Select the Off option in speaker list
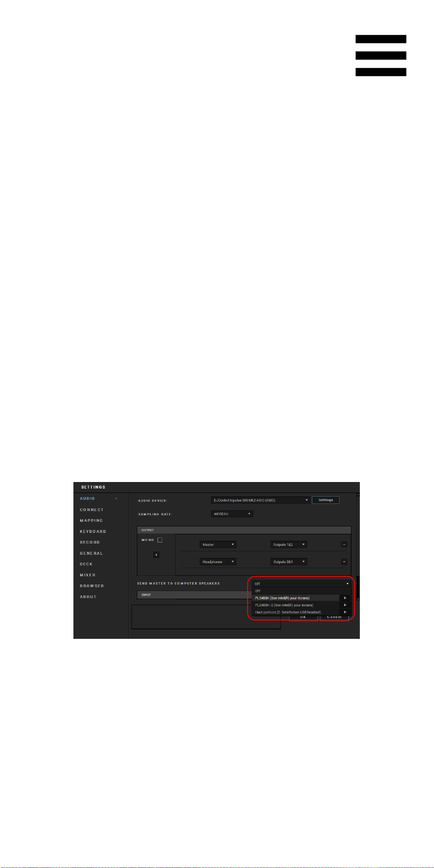The height and width of the screenshot is (868, 434). (x=301, y=591)
